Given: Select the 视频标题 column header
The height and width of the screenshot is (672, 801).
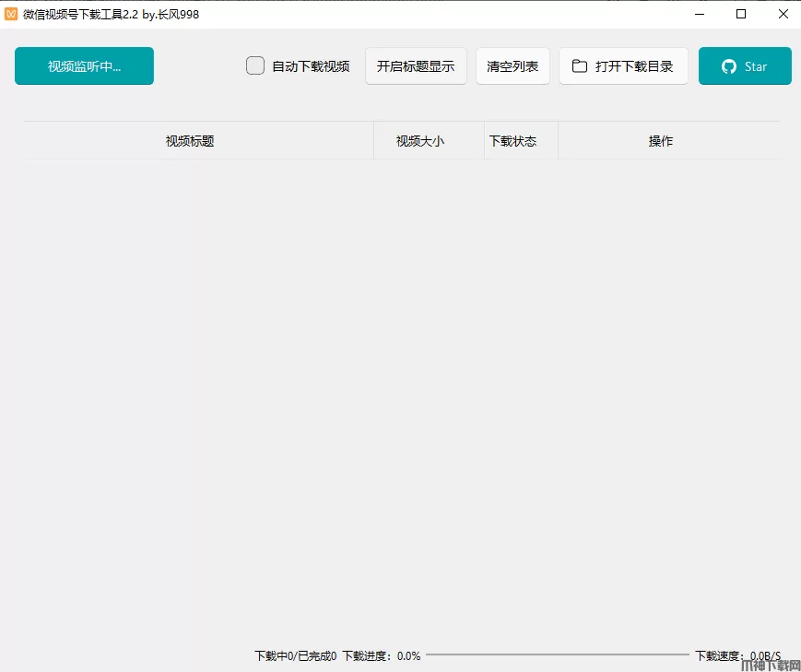Looking at the screenshot, I should click(x=190, y=141).
